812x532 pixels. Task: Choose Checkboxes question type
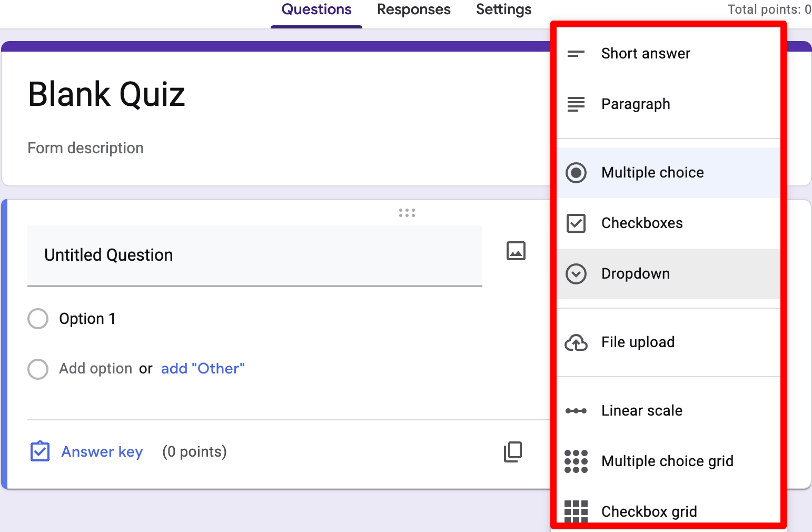642,223
